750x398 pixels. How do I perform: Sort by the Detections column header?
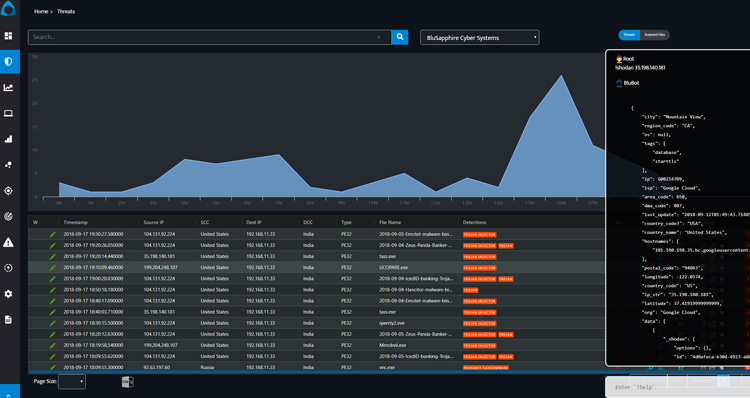(x=474, y=222)
